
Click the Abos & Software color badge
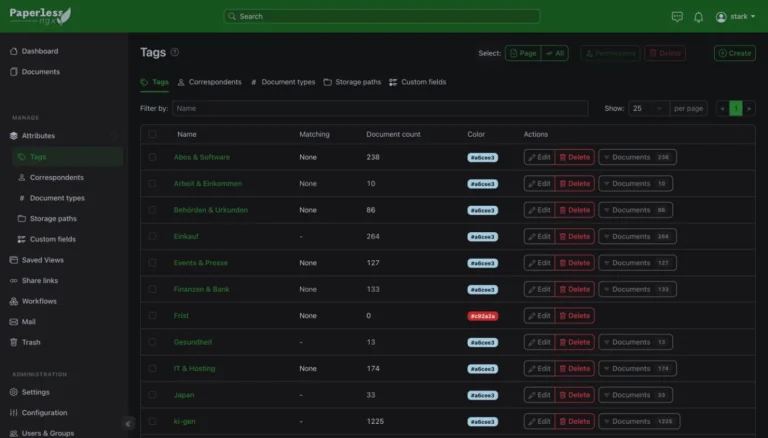[482, 157]
